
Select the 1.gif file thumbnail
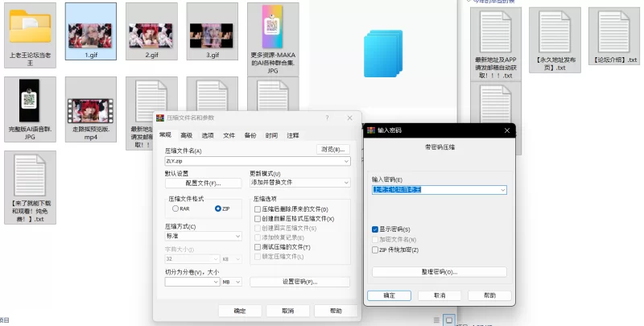point(91,27)
